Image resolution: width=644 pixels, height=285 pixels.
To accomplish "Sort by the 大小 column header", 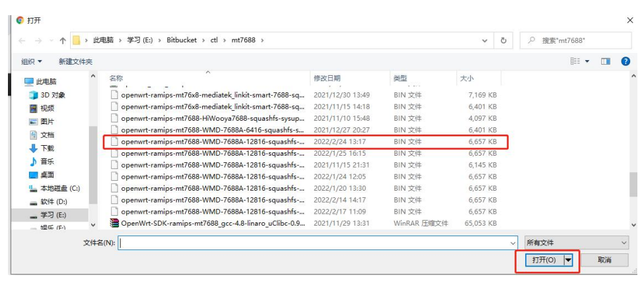I will [x=466, y=78].
